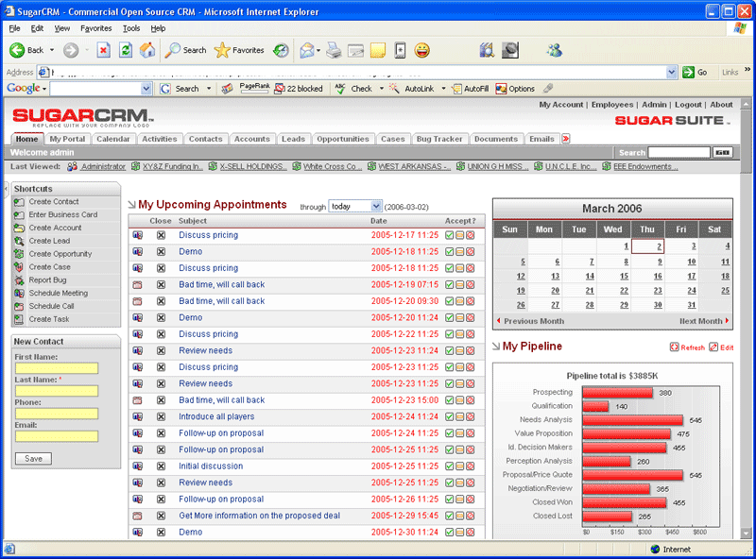Click the GO button beside SugarCRM Search
Screen dimensions: 756x559
pyautogui.click(x=722, y=152)
